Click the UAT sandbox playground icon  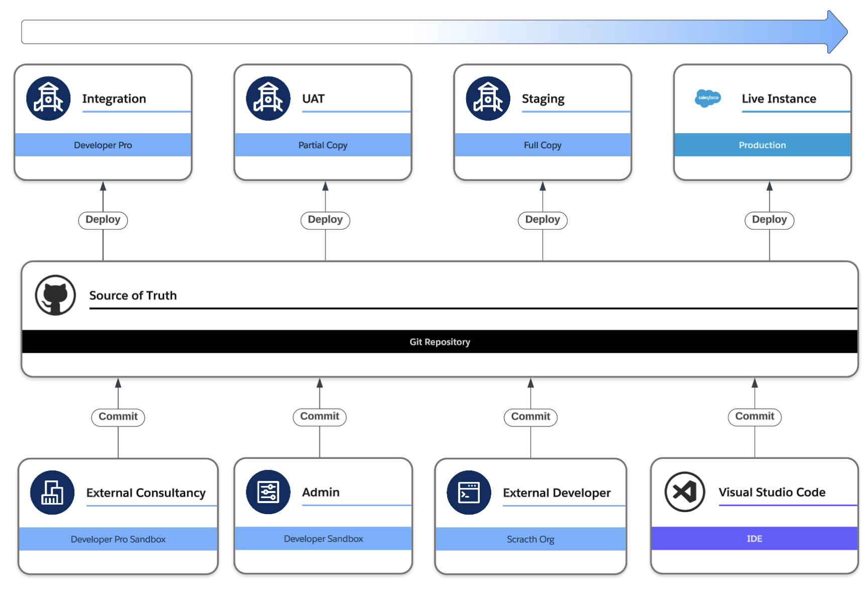coord(268,98)
